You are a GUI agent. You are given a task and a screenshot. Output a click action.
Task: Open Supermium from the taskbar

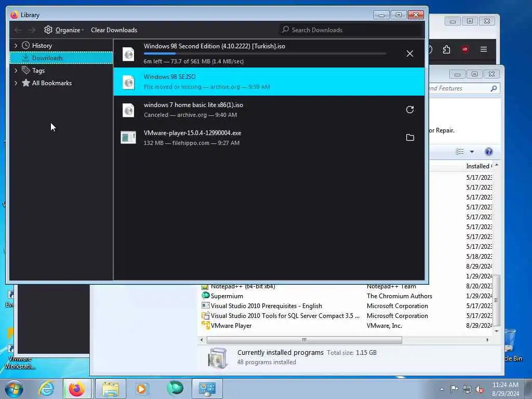[175, 388]
